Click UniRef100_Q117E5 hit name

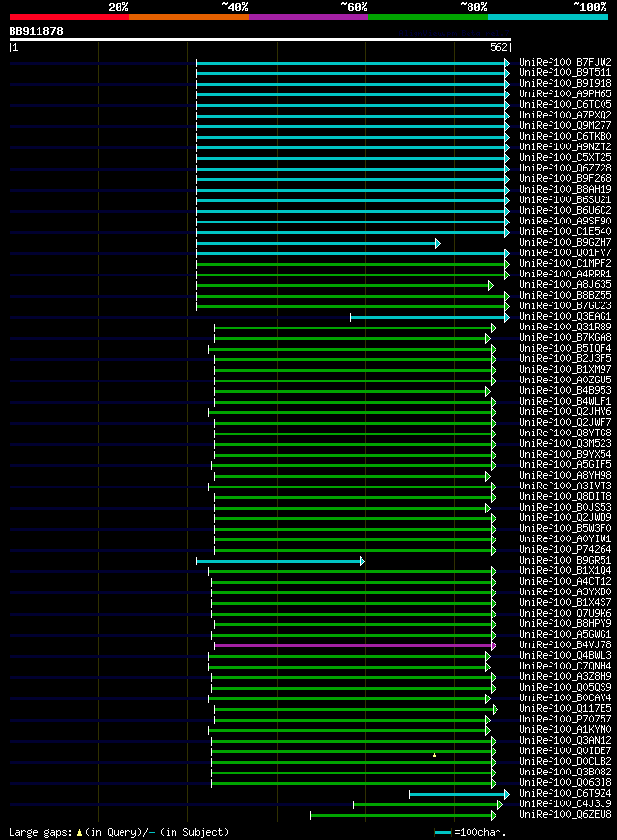coord(565,708)
